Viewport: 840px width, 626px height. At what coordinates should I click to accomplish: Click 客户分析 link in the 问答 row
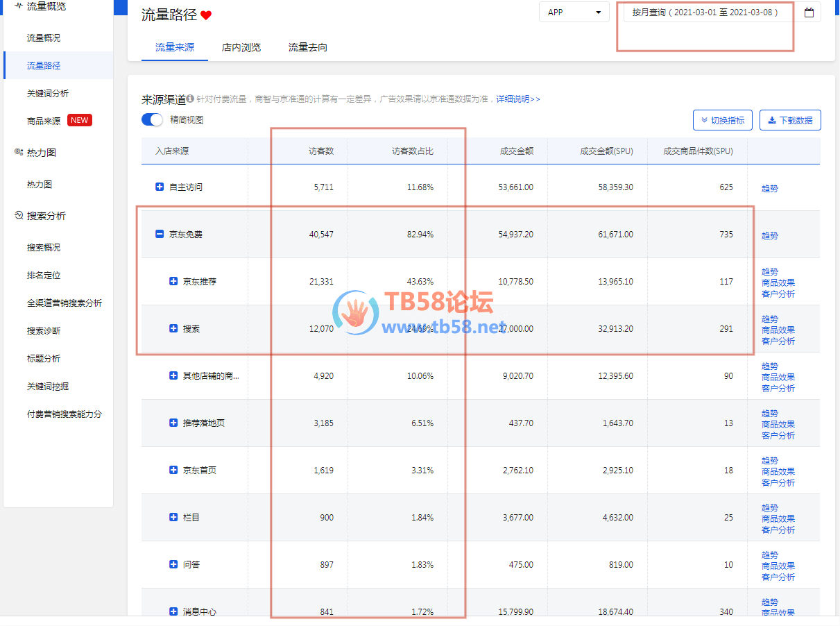[x=778, y=577]
